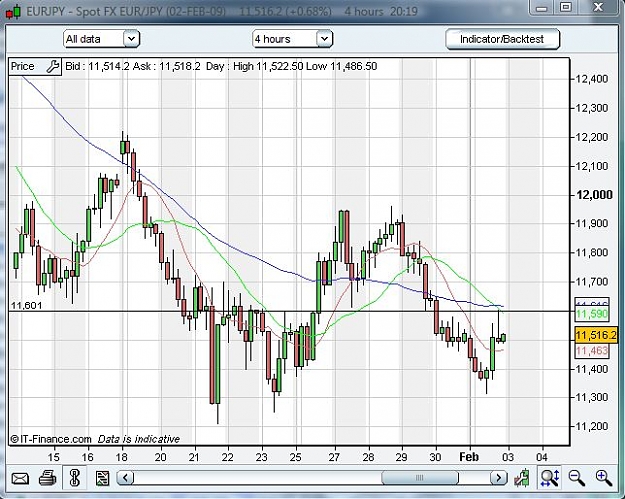Screen dimensions: 625x499
Task: Click the 12,400 price axis label
Action: pos(592,79)
